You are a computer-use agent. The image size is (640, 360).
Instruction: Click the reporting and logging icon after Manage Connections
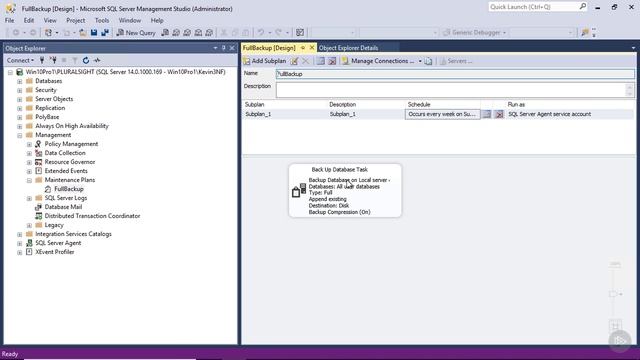click(428, 61)
